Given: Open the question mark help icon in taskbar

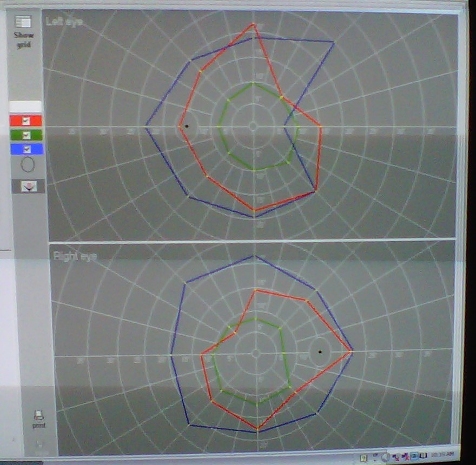Looking at the screenshot, I should (364, 457).
